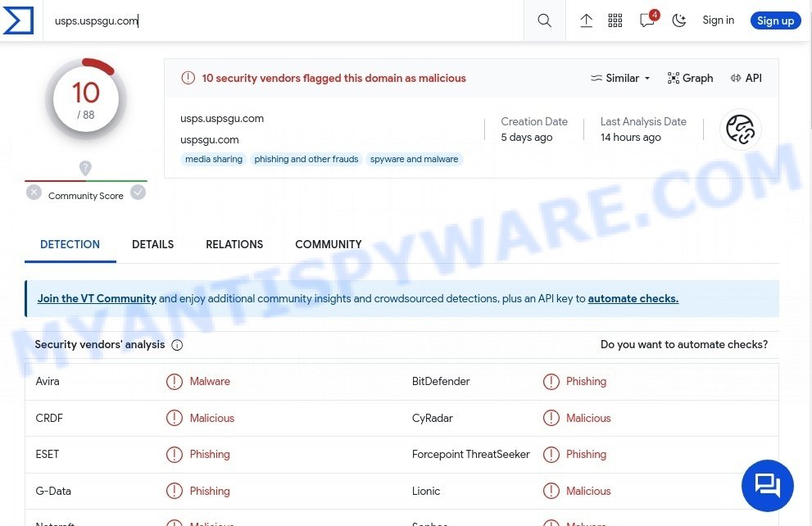
Task: Click the spyware and malware tag
Action: tap(414, 159)
